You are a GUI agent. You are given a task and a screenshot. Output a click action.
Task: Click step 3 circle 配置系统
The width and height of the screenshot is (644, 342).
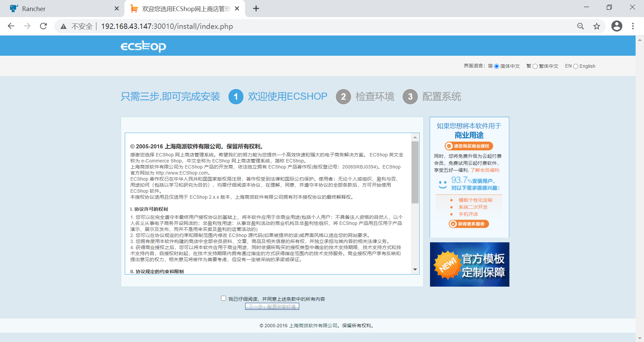(x=410, y=97)
